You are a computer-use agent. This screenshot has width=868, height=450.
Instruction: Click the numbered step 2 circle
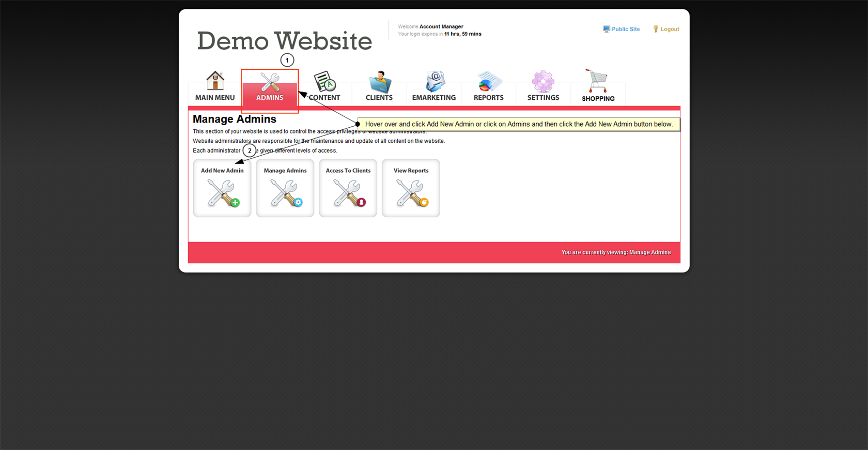click(250, 151)
